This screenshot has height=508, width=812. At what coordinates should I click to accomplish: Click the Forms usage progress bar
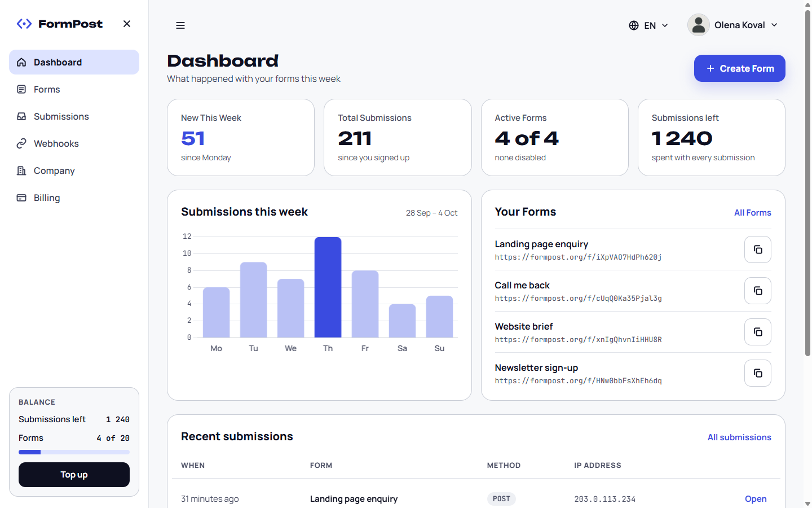pyautogui.click(x=74, y=452)
